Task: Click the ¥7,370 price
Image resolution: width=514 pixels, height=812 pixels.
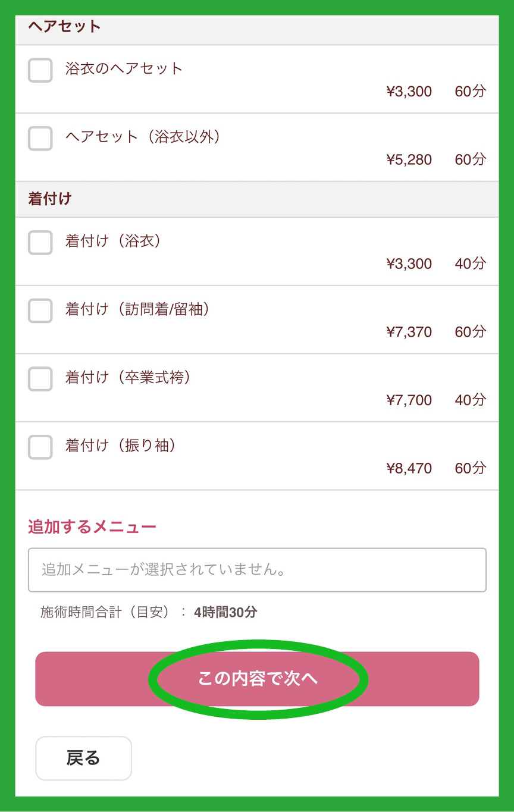Action: coord(409,332)
